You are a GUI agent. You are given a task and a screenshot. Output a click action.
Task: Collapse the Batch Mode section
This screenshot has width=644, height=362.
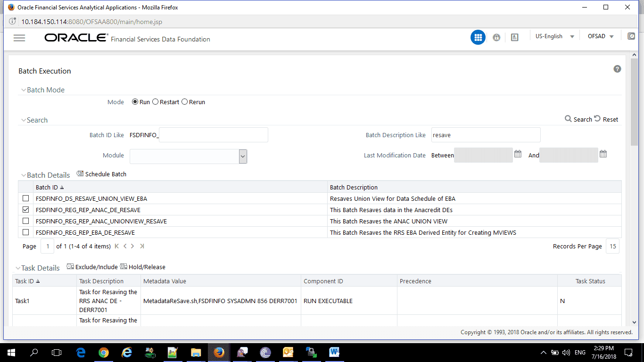(x=24, y=90)
